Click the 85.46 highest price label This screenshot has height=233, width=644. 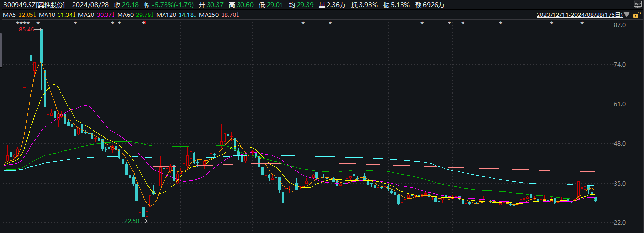coord(26,30)
